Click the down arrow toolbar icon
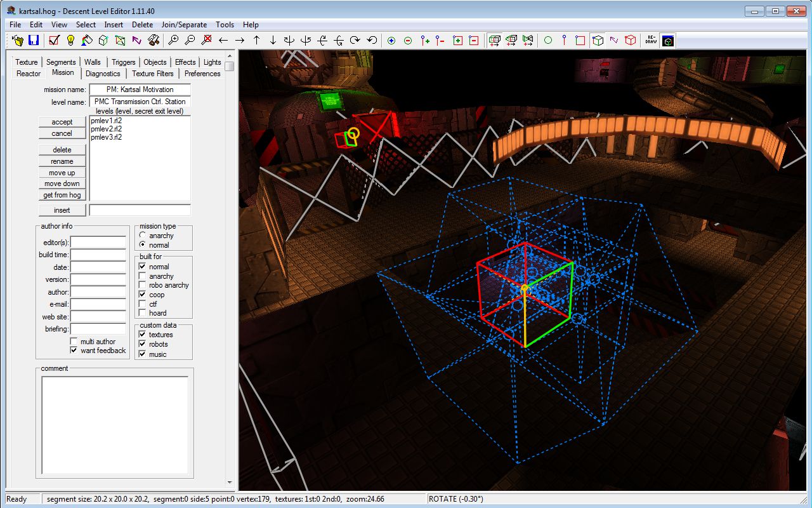Viewport: 812px width, 508px height. 273,41
